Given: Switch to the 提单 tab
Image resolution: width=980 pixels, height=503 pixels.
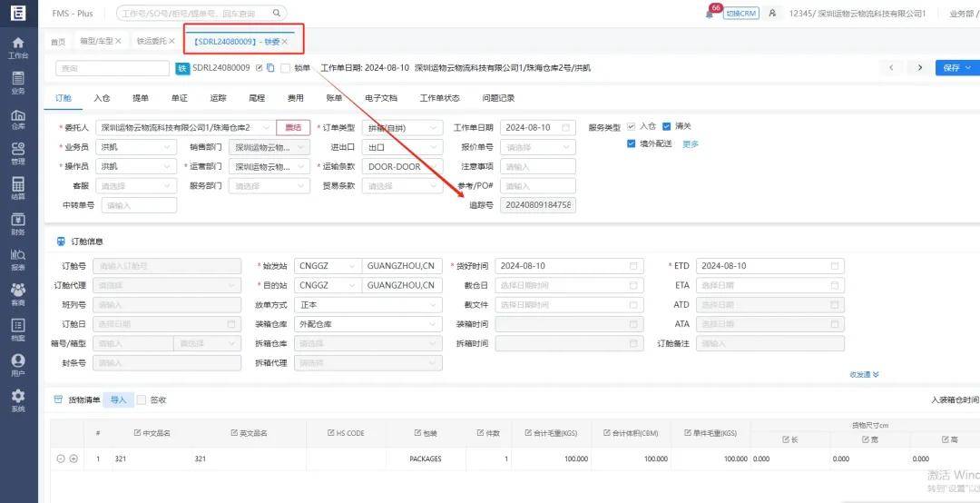Looking at the screenshot, I should [141, 98].
